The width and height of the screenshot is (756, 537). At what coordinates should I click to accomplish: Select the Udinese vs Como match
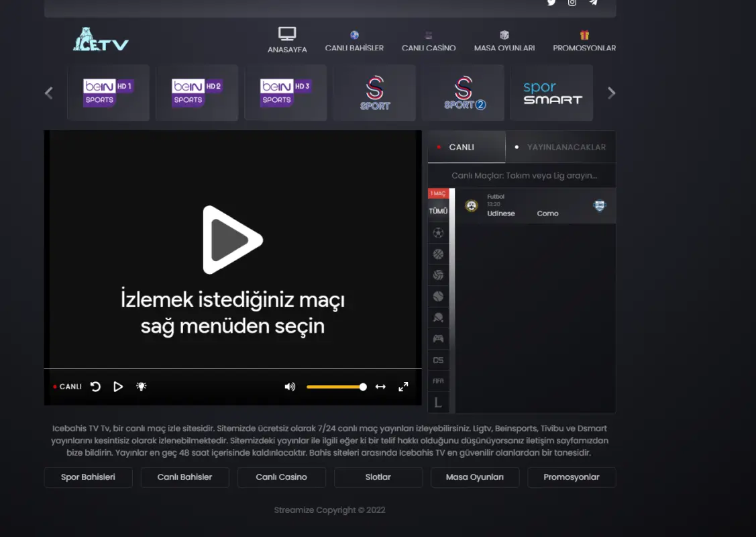point(530,206)
